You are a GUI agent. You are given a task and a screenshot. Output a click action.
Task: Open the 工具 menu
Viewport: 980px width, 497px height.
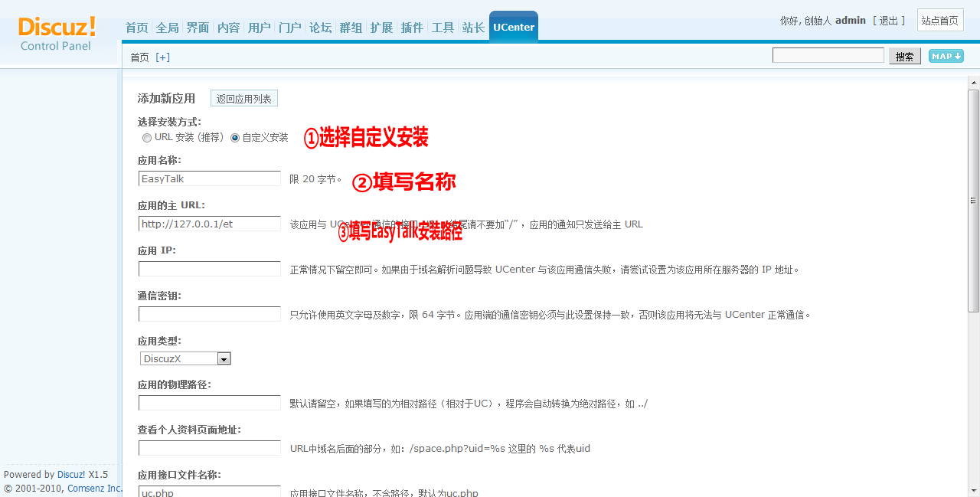pyautogui.click(x=443, y=28)
